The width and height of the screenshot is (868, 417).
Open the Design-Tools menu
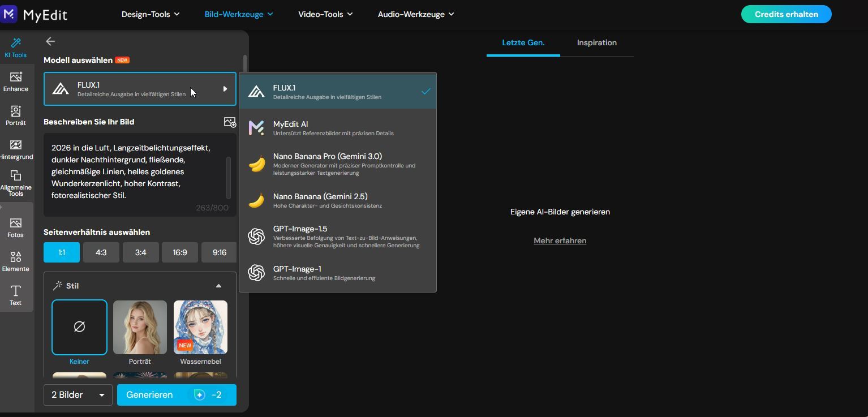point(151,14)
